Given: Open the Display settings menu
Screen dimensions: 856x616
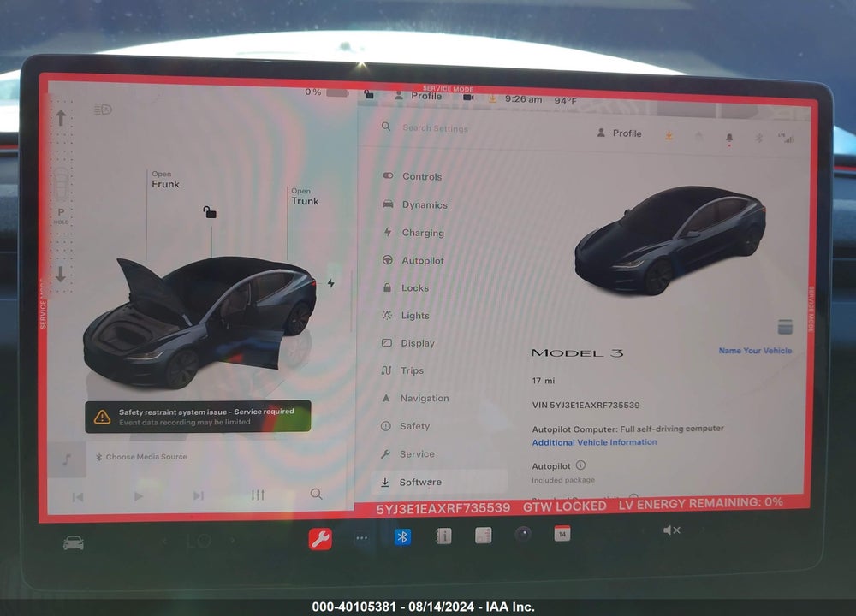Looking at the screenshot, I should point(407,343).
